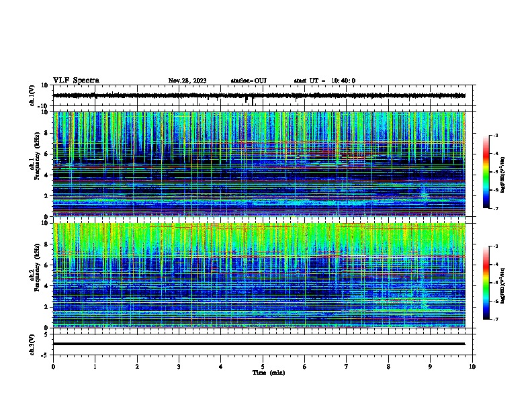
Task: Click the log(PSD) label of ch.2 color bar
Action: (x=502, y=285)
